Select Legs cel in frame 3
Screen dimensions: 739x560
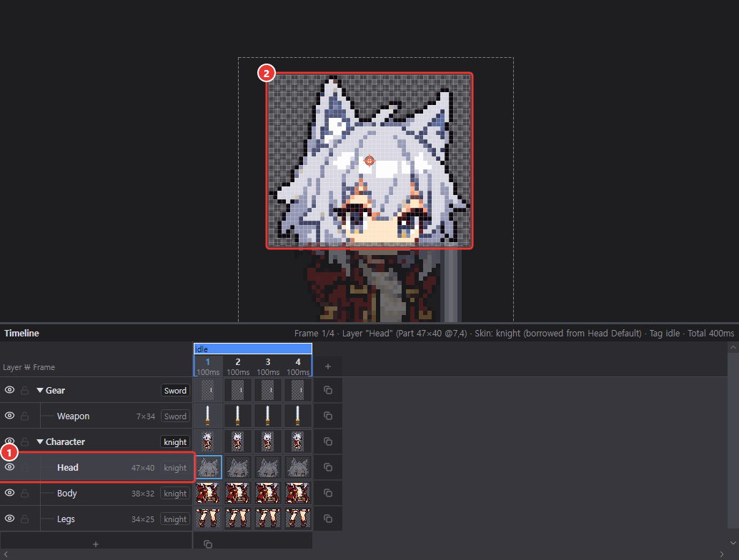pyautogui.click(x=268, y=519)
